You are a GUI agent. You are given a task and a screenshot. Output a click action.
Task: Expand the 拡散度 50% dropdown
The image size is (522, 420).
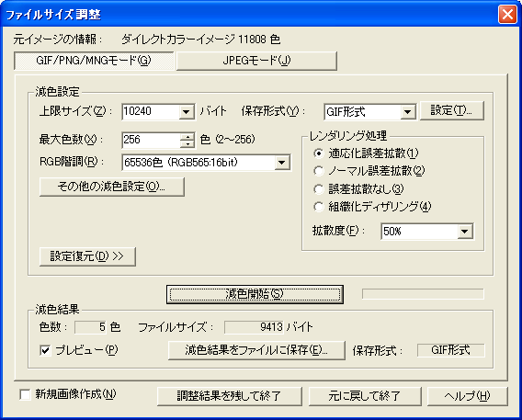pyautogui.click(x=465, y=232)
